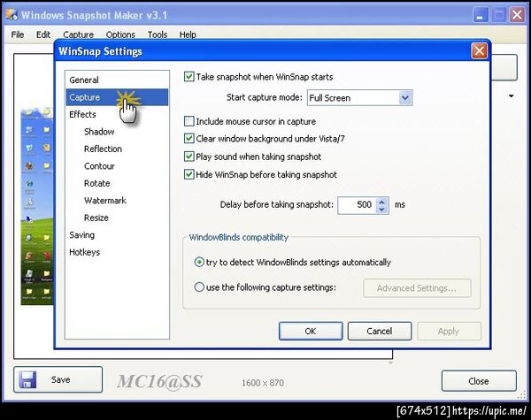Click the 1600 x 870 size text

[263, 383]
